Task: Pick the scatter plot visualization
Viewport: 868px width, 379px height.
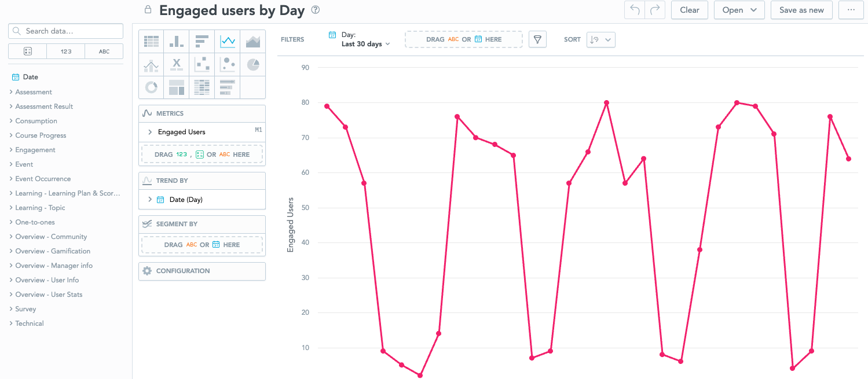Action: click(x=202, y=64)
